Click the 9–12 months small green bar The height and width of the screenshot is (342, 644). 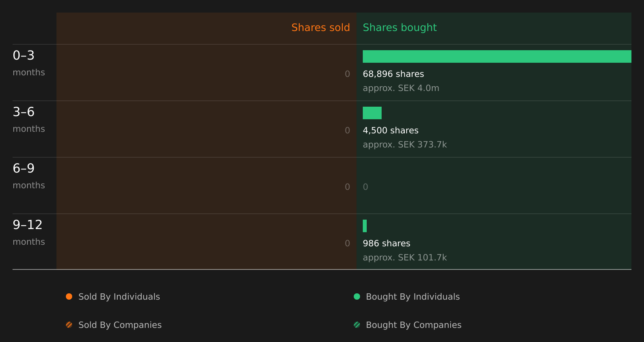point(365,226)
